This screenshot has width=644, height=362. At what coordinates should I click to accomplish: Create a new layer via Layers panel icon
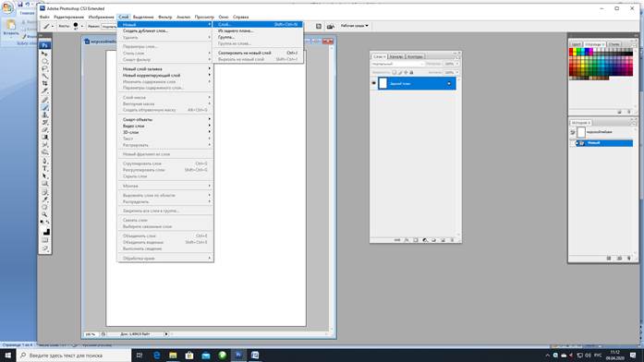(443, 240)
